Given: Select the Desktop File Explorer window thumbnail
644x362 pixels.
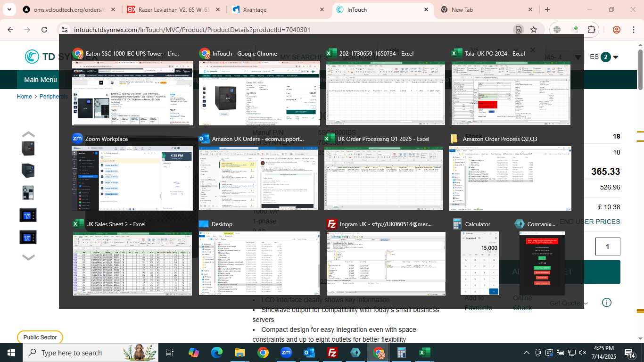Looking at the screenshot, I should click(x=259, y=263).
